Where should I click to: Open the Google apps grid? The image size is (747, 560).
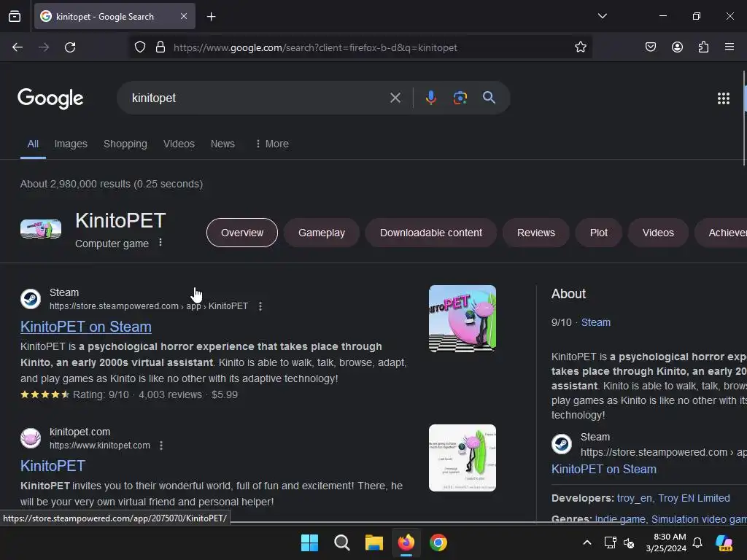(x=723, y=98)
